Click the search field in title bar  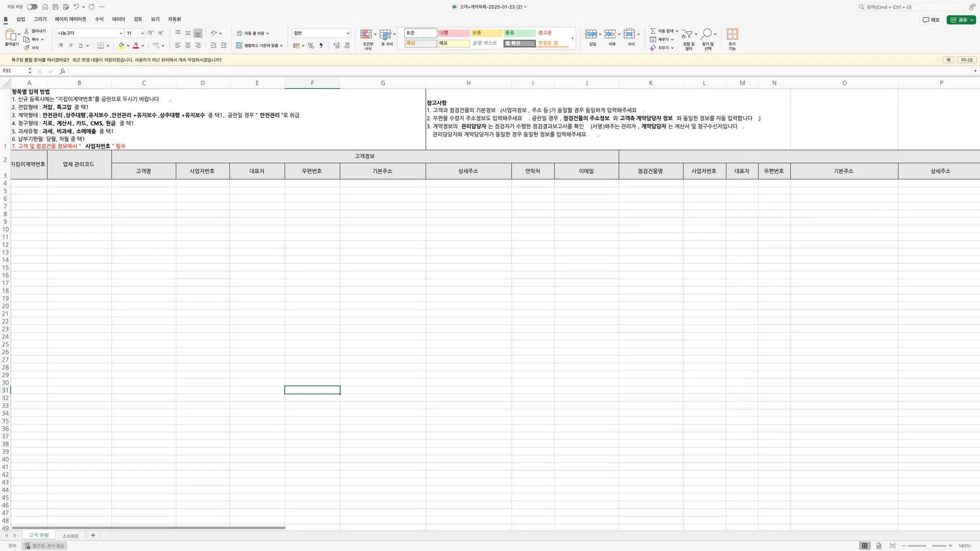click(x=909, y=7)
